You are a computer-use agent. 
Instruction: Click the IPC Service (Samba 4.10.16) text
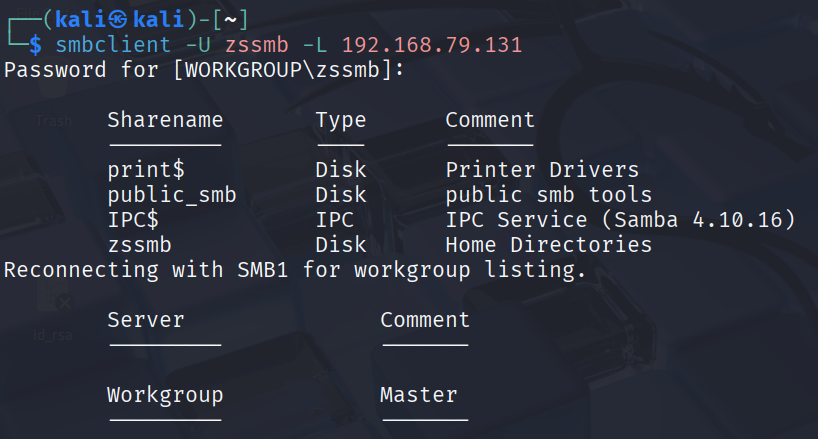[620, 220]
